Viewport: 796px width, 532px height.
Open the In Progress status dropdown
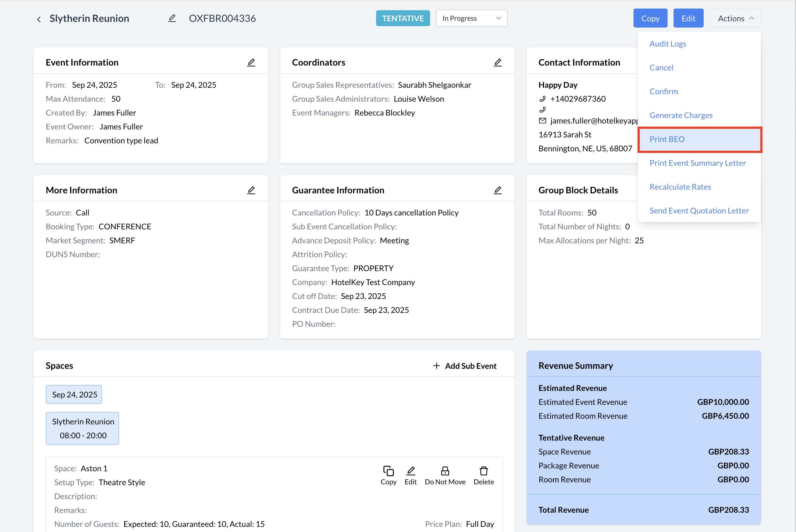pos(471,18)
